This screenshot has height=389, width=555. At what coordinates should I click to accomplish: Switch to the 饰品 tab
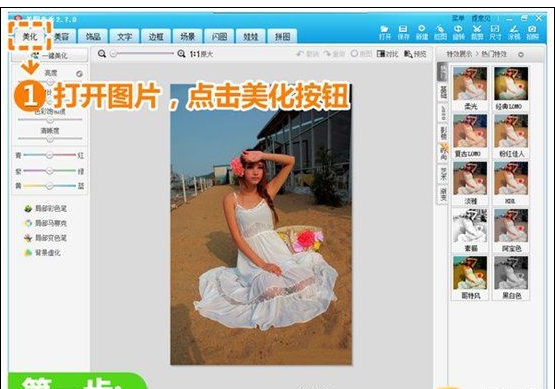tap(93, 36)
